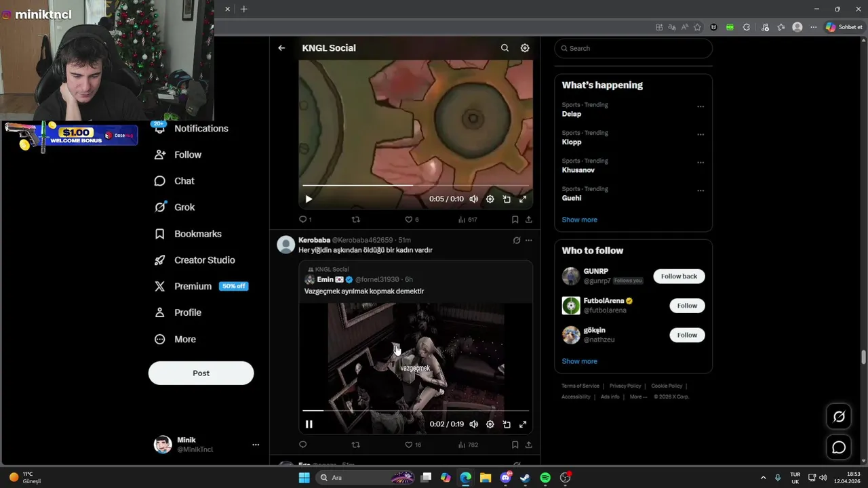The width and height of the screenshot is (868, 488).
Task: Open Profile in sidebar
Action: (178, 312)
